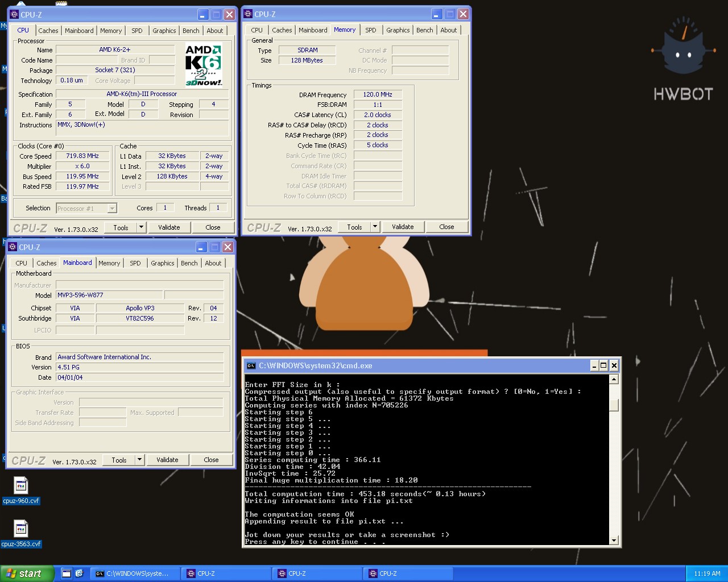Open Tools dropdown arrow in Mainboard window
The height and width of the screenshot is (582, 728).
pyautogui.click(x=140, y=460)
